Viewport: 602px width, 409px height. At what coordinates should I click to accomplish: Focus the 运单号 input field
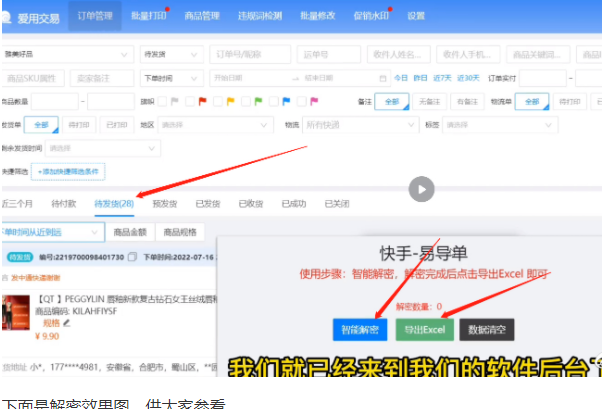(329, 54)
